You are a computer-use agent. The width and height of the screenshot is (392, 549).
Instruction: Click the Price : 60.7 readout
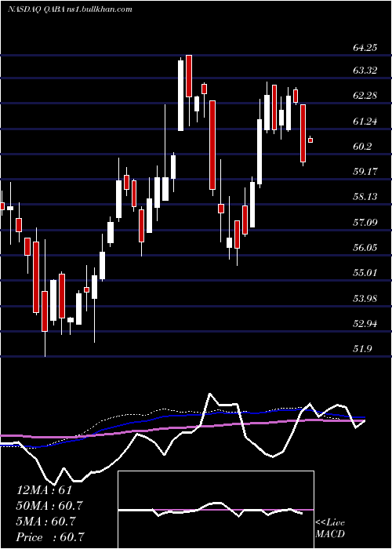pos(50,537)
